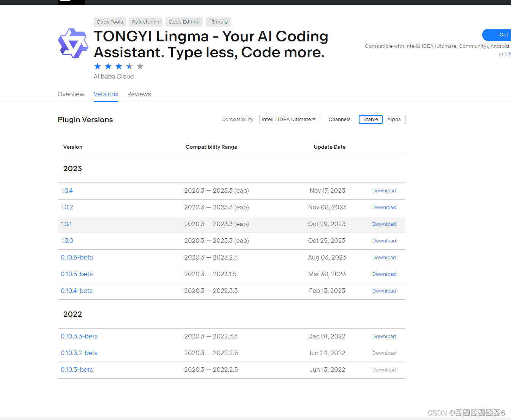Select the Stable channel
Viewport: 511px width, 420px height.
click(371, 120)
